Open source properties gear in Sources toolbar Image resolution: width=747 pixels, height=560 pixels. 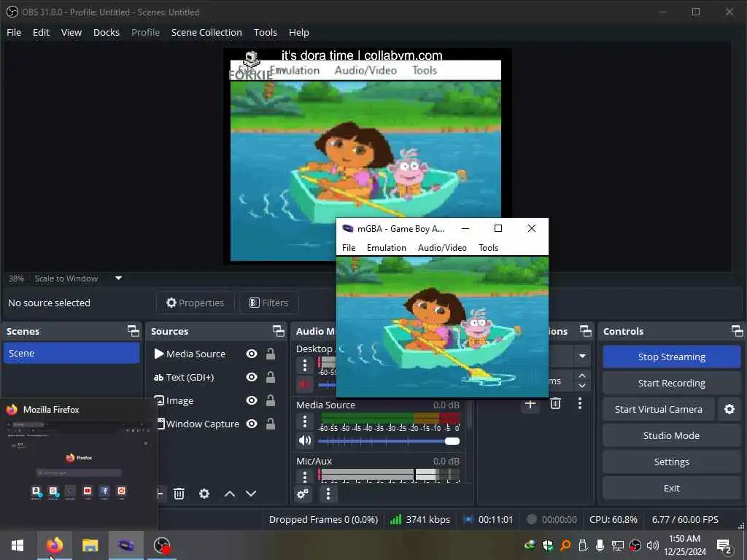tap(204, 494)
